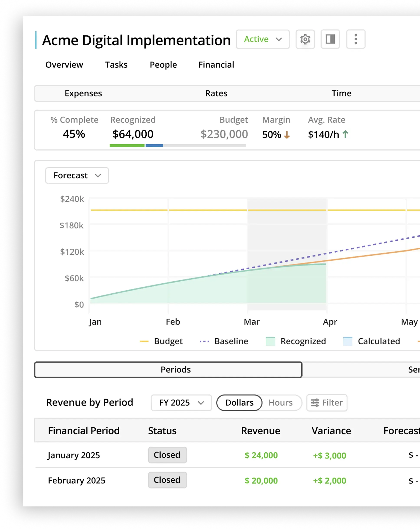Select the Periods tab below the chart

pyautogui.click(x=175, y=369)
